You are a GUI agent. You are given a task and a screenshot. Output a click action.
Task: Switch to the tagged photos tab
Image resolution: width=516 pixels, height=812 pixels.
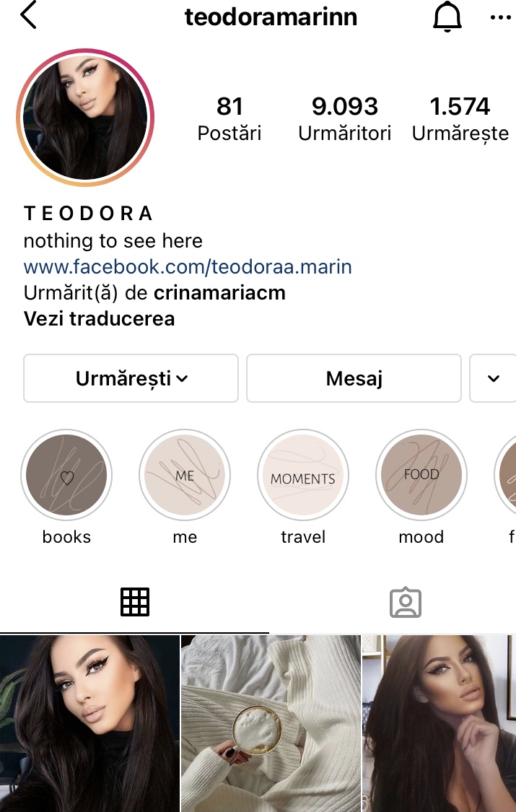406,602
